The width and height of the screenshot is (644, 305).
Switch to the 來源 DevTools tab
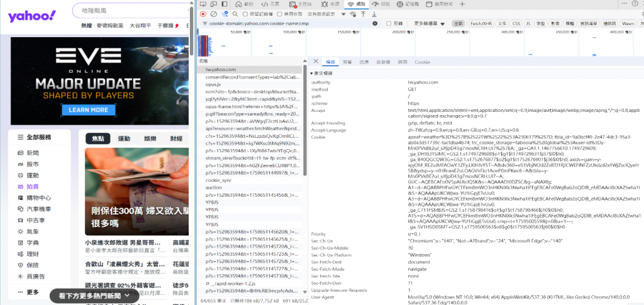pyautogui.click(x=331, y=4)
